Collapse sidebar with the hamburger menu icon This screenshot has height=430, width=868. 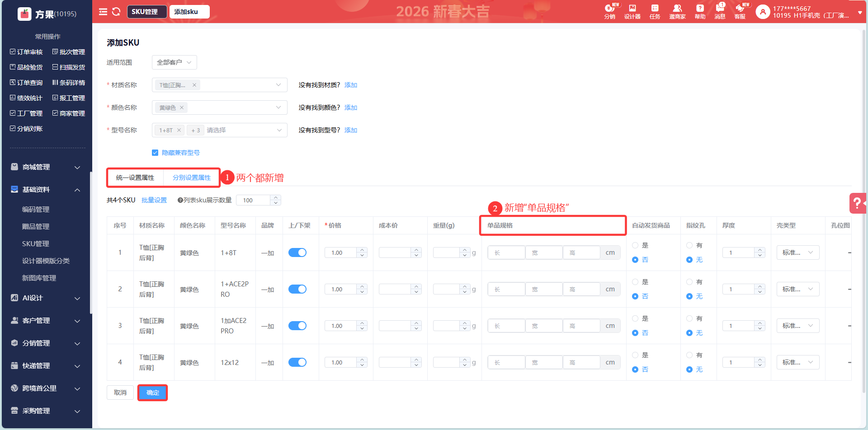coord(103,12)
